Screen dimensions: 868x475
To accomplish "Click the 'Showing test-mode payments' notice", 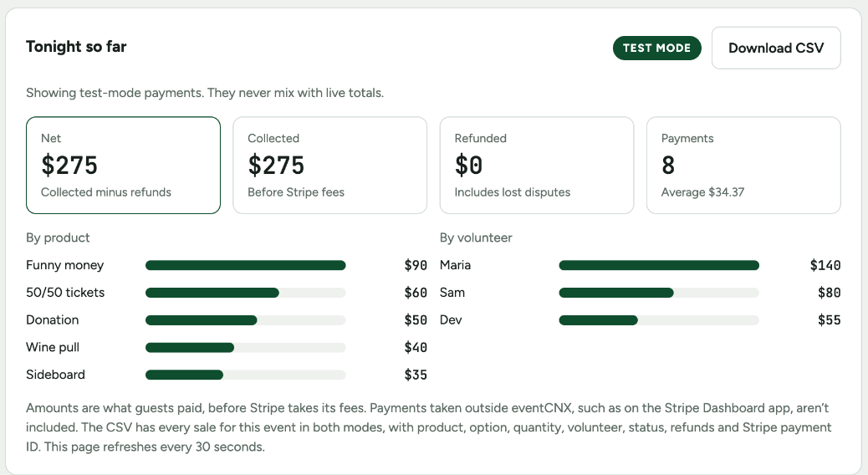I will [205, 93].
